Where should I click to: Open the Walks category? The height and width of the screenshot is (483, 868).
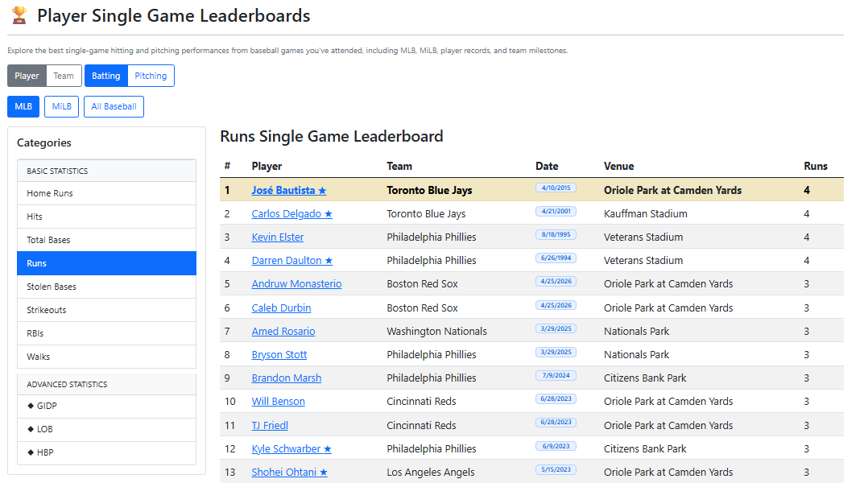(x=107, y=357)
